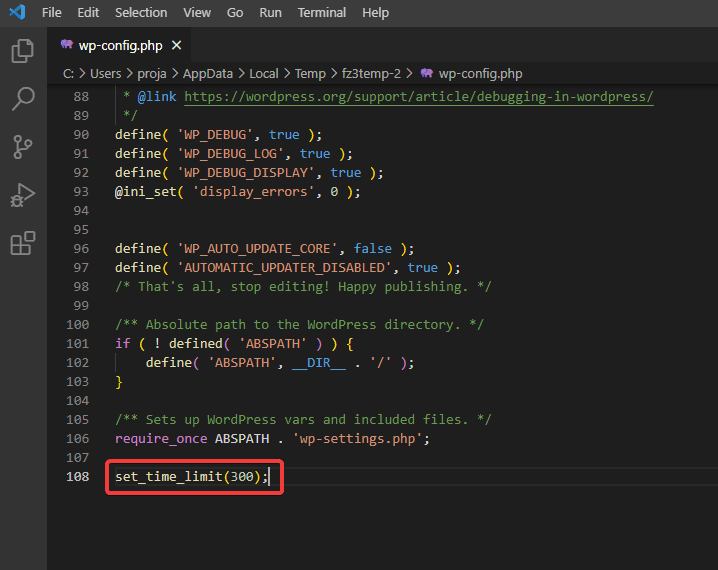Open the Help menu

coord(375,12)
